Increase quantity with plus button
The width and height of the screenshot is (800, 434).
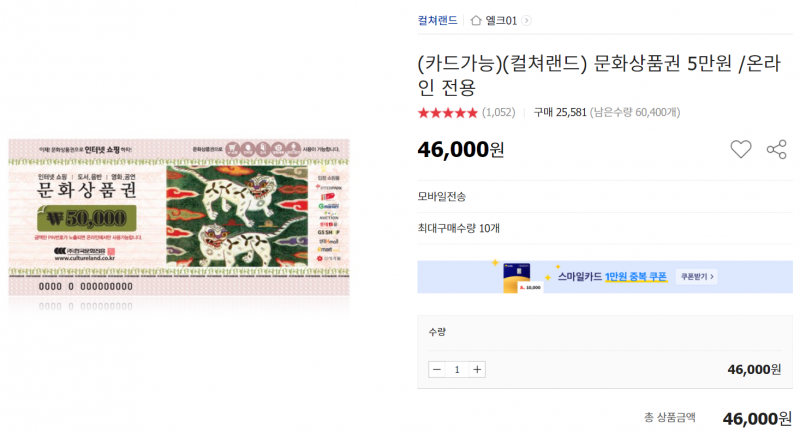[x=477, y=369]
